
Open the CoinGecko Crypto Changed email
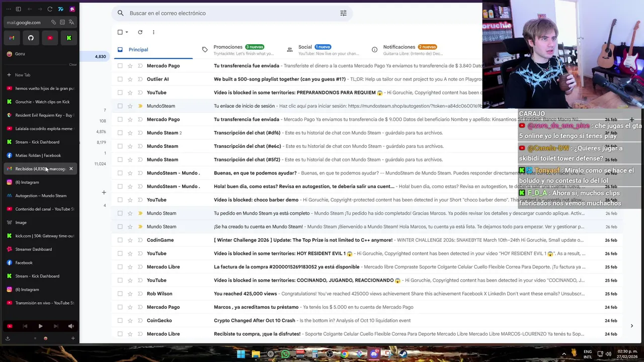367,320
